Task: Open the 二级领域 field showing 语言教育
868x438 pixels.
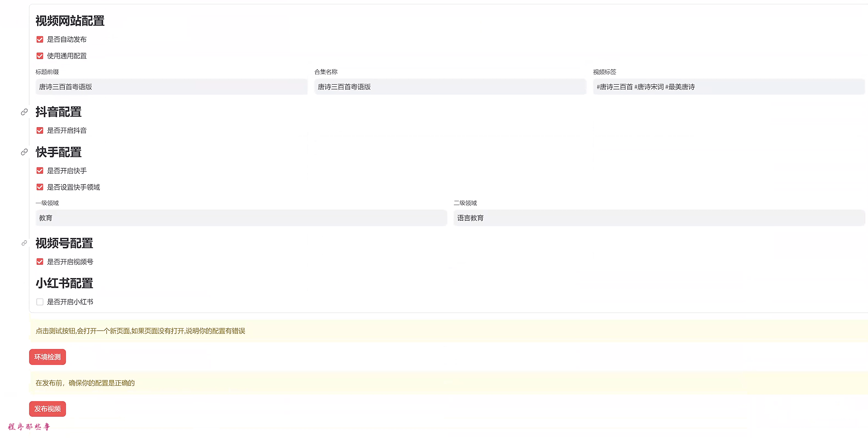Action: (x=659, y=218)
